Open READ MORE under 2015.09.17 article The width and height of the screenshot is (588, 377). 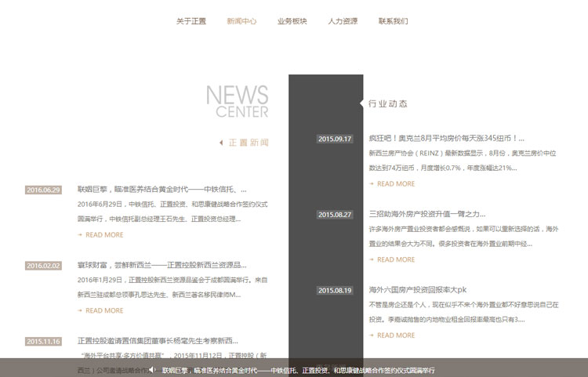pos(396,184)
